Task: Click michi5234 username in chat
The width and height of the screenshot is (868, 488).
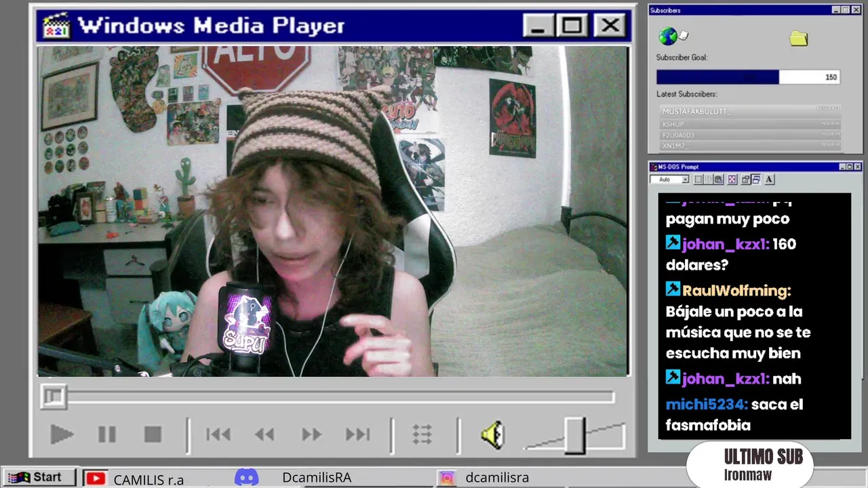Action: coord(707,405)
